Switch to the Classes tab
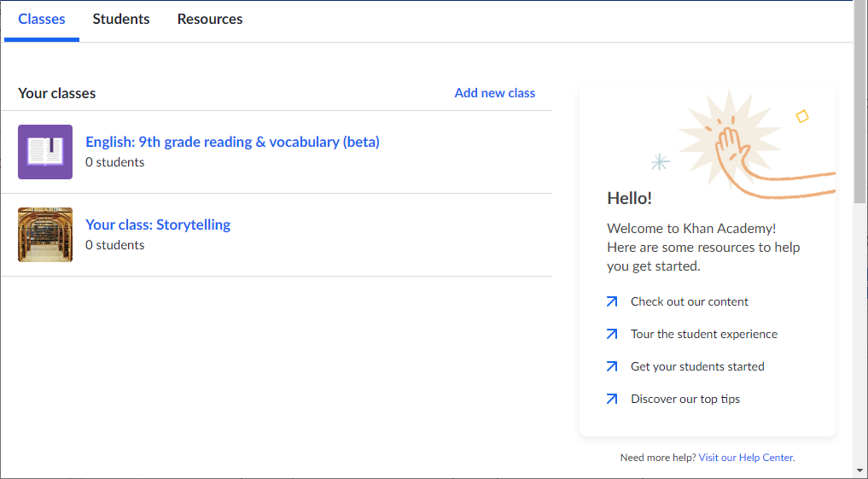868x479 pixels. pos(42,20)
